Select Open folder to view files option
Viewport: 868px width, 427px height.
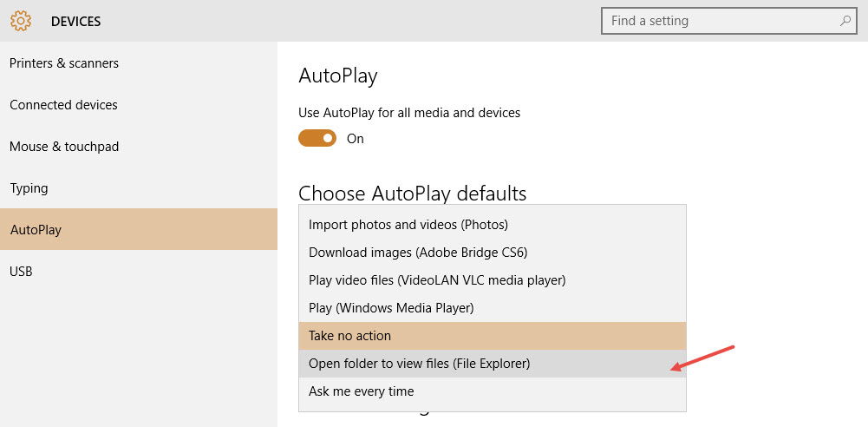click(493, 364)
